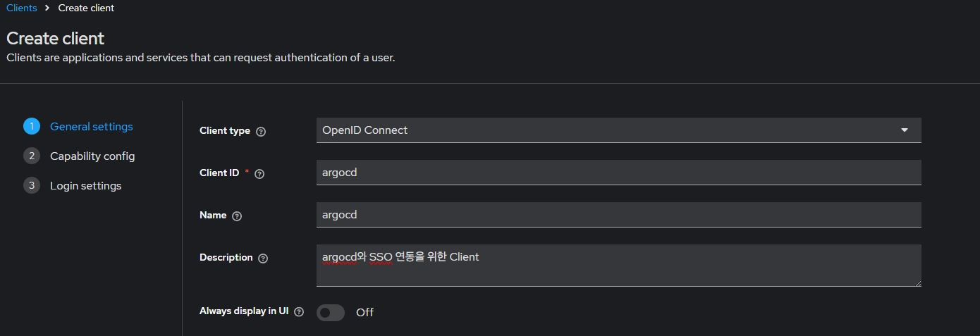The image size is (980, 336).
Task: Click help icon beside Name label
Action: pyautogui.click(x=237, y=216)
